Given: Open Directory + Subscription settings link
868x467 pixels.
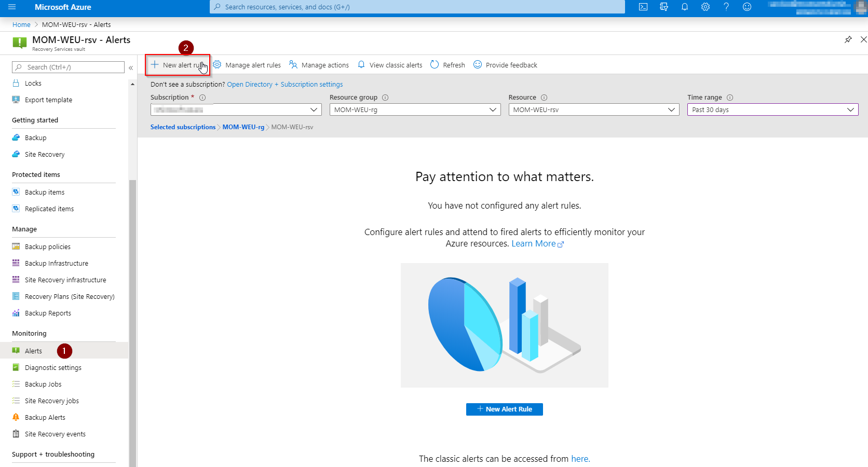Looking at the screenshot, I should click(x=284, y=84).
